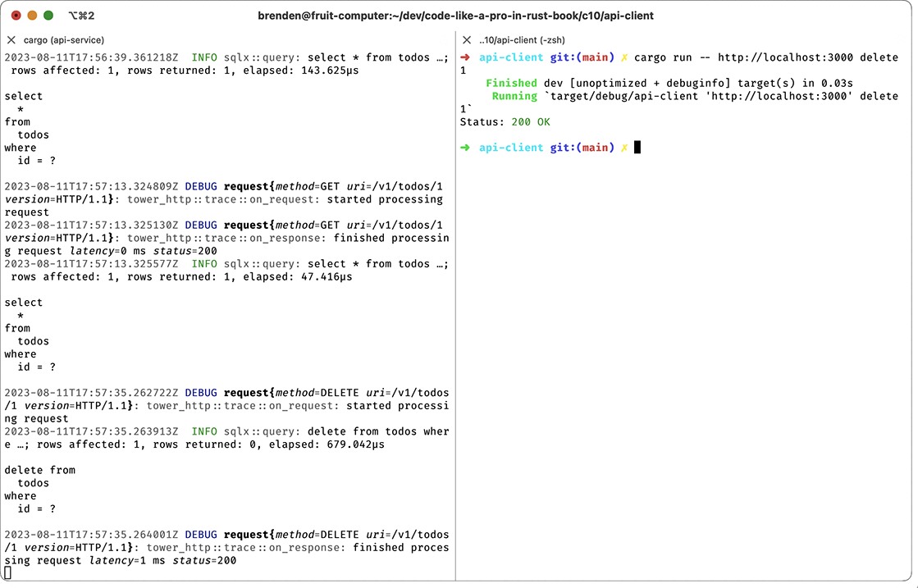This screenshot has width=918, height=588.
Task: Click the green 'Finished' build word
Action: coord(511,83)
